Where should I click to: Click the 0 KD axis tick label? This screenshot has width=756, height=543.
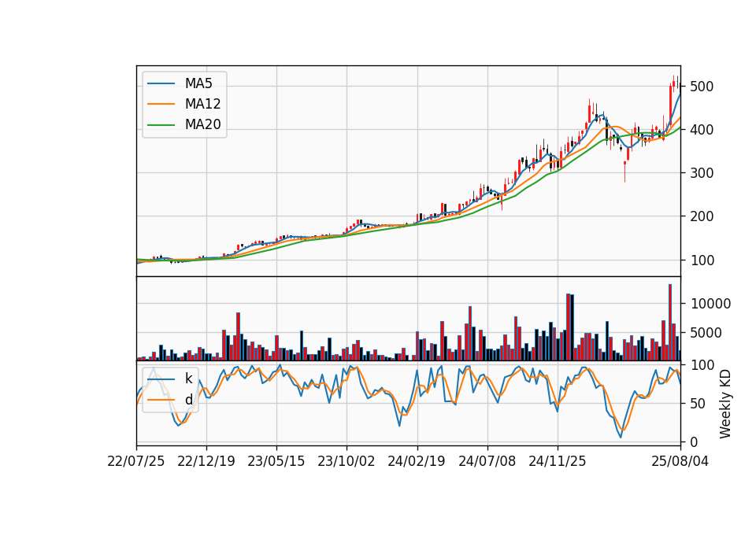(694, 441)
